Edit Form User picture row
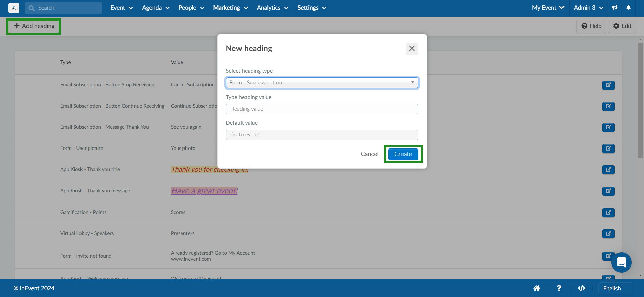 pyautogui.click(x=608, y=148)
